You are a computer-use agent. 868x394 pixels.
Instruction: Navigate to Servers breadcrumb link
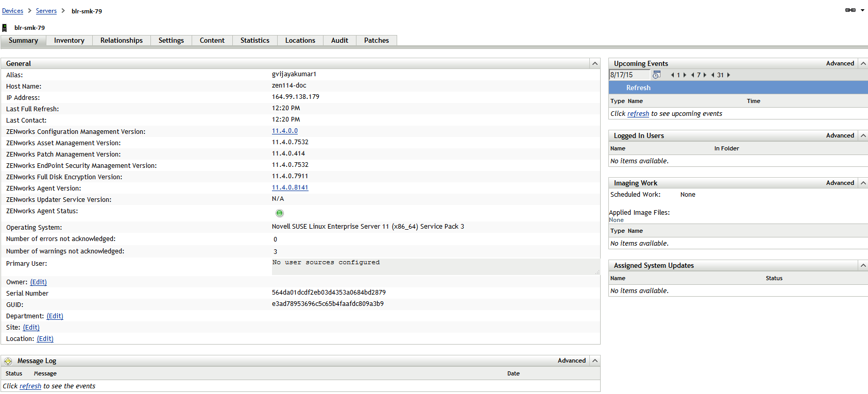[46, 11]
